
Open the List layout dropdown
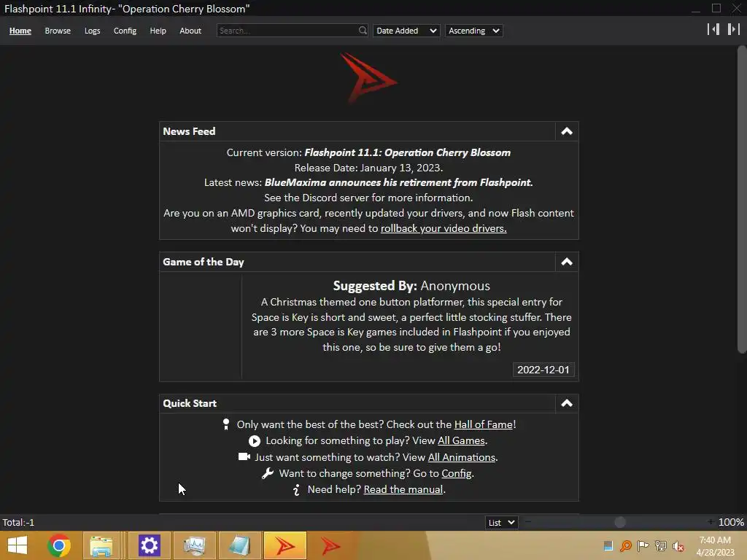[501, 522]
